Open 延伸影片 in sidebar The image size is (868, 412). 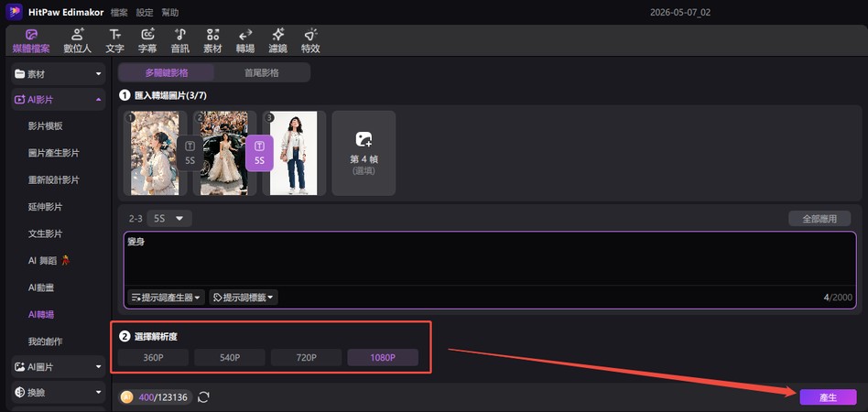[x=46, y=207]
